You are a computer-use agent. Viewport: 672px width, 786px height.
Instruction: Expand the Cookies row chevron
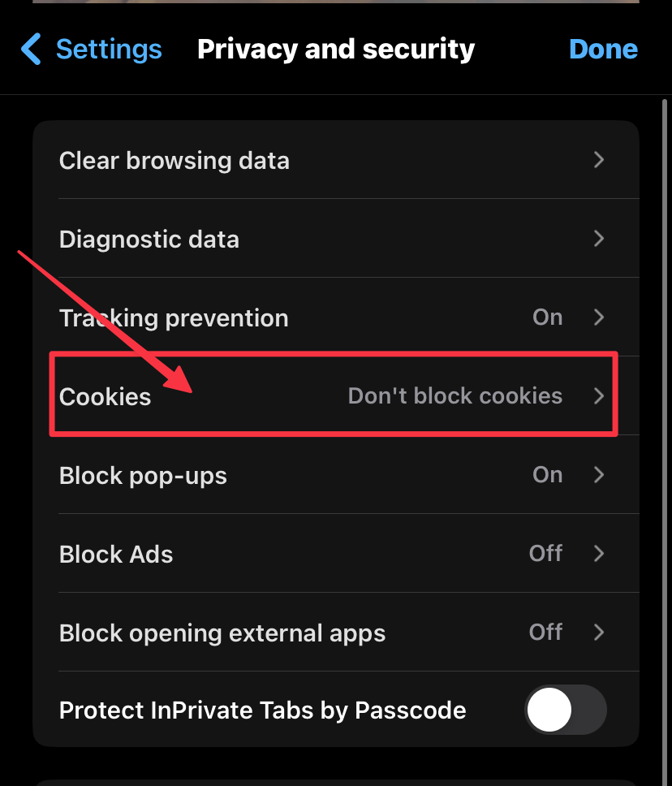599,396
